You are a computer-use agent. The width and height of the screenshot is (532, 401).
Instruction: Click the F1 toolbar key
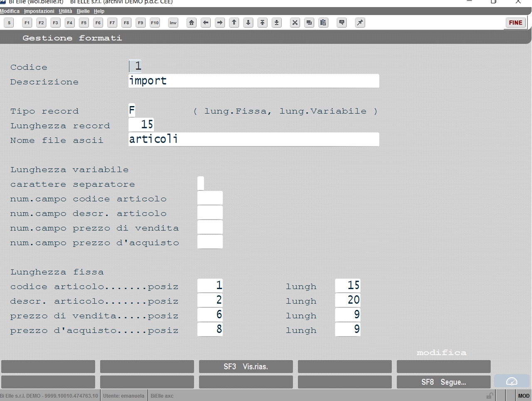pos(27,23)
